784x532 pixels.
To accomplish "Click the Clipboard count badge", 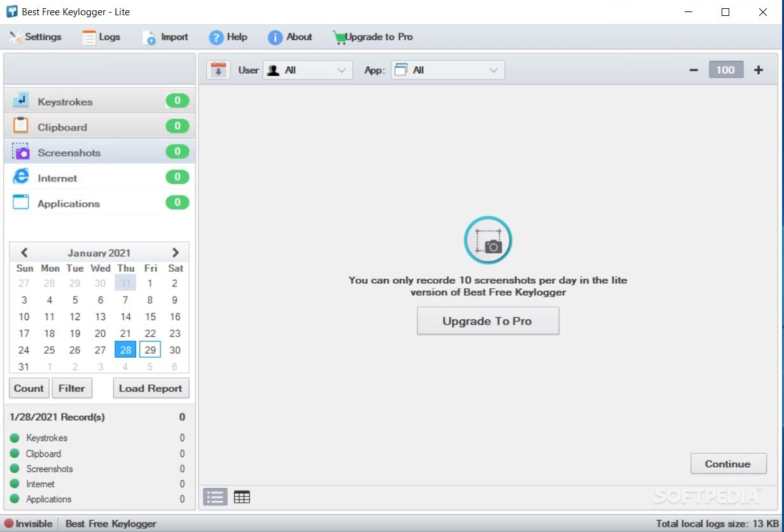I will click(x=178, y=126).
